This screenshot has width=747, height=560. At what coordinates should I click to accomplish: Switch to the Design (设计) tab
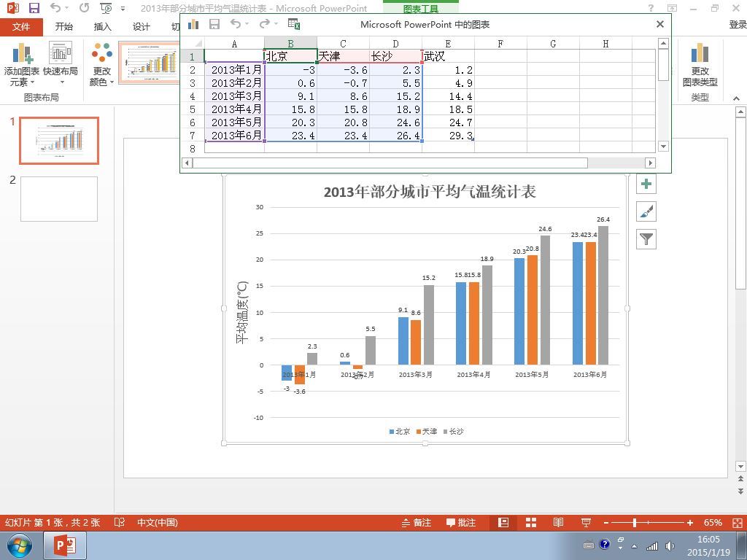[141, 27]
